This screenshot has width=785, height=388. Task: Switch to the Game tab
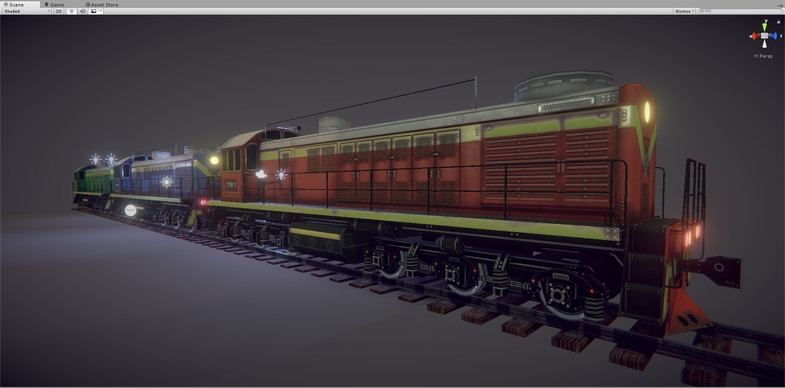(54, 5)
